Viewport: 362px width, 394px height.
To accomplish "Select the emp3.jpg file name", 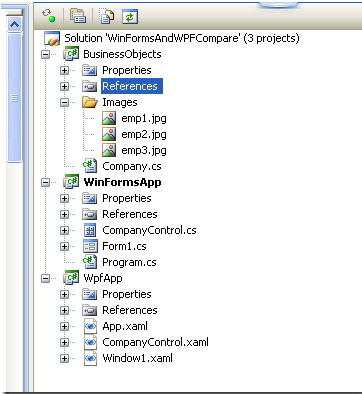I will point(144,151).
